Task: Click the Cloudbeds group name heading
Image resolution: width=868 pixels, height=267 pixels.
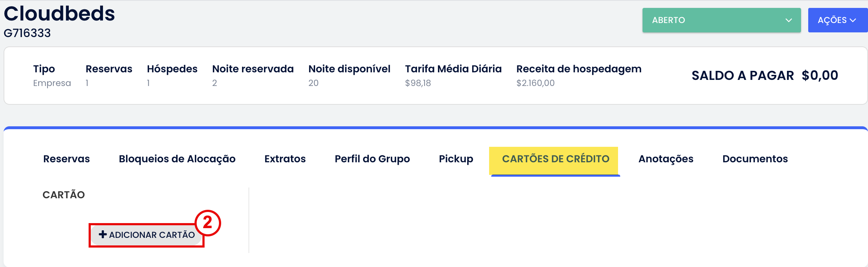Action: pos(59,14)
